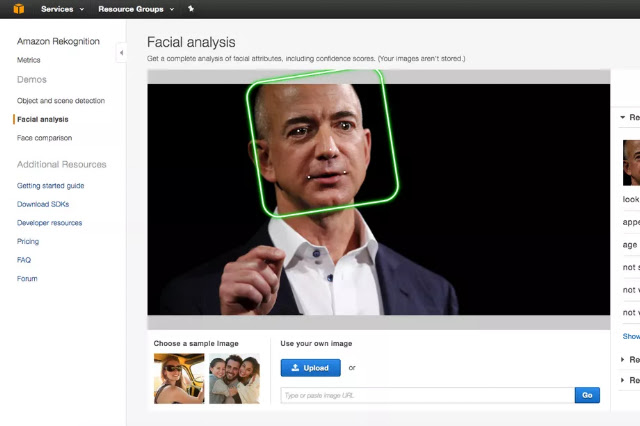Viewport: 640px width, 426px height.
Task: Collapse the sidebar with arrow toggle
Action: (x=121, y=53)
